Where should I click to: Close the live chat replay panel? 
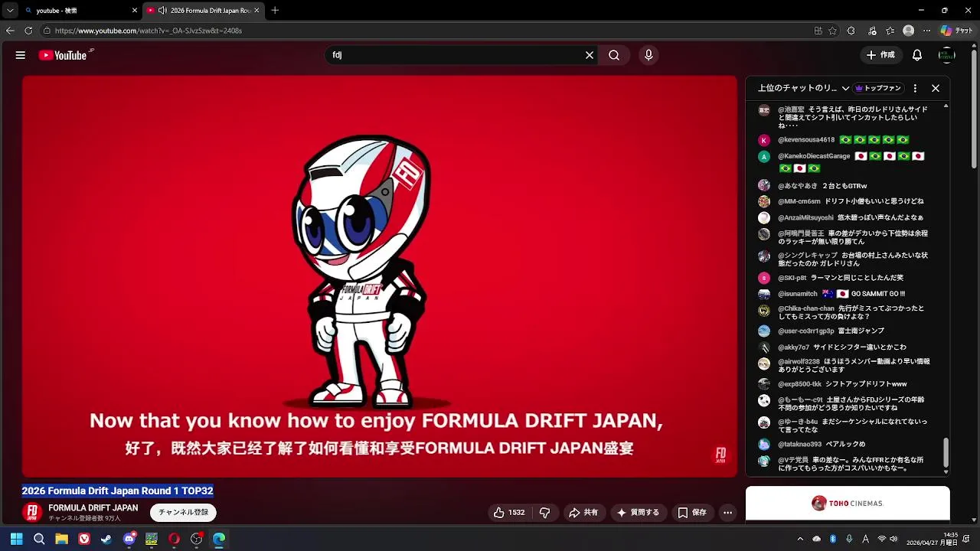pyautogui.click(x=936, y=88)
